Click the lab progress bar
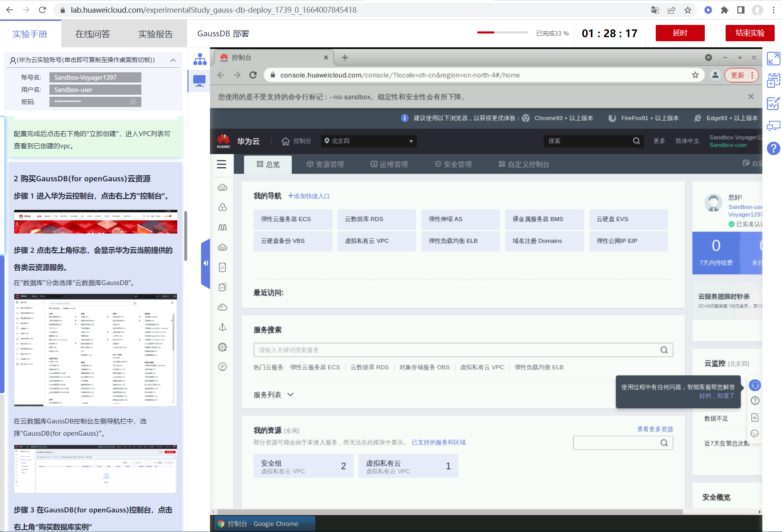The height and width of the screenshot is (532, 782). [x=503, y=32]
